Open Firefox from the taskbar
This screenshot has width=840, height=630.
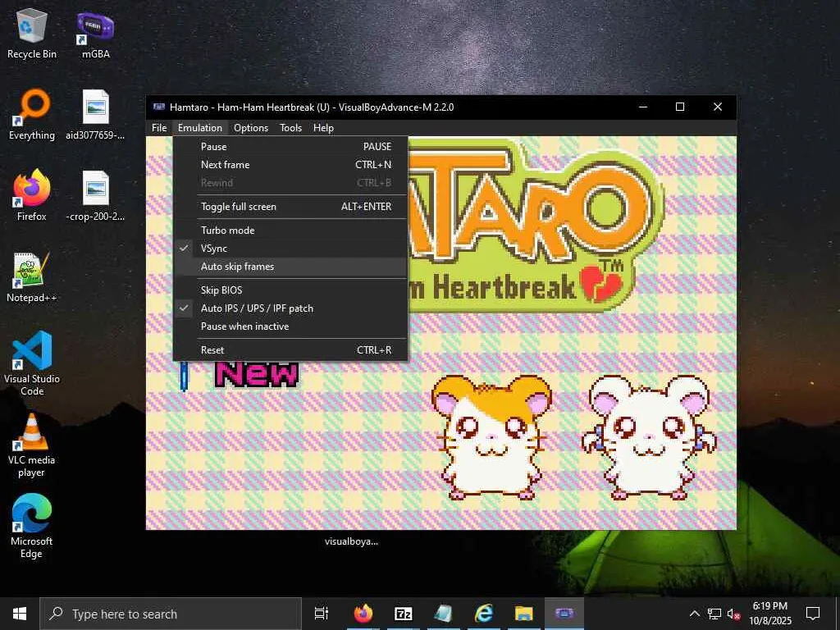pyautogui.click(x=363, y=614)
